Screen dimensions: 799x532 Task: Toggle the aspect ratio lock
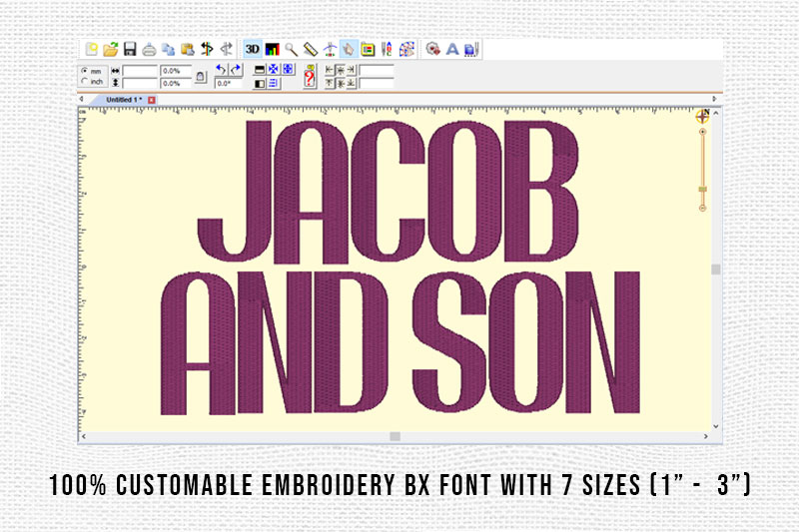pos(201,77)
